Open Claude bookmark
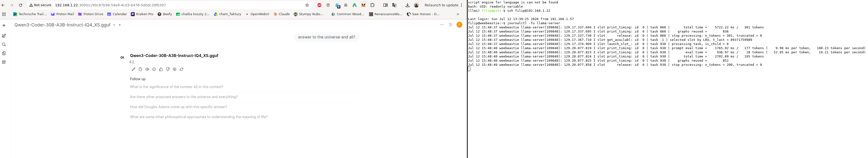This screenshot has width=868, height=158. coord(281,14)
